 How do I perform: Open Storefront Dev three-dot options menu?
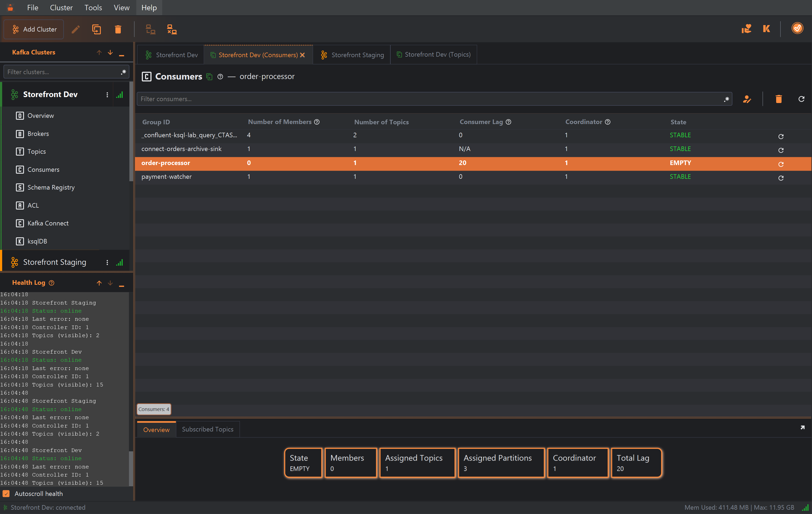tap(107, 95)
